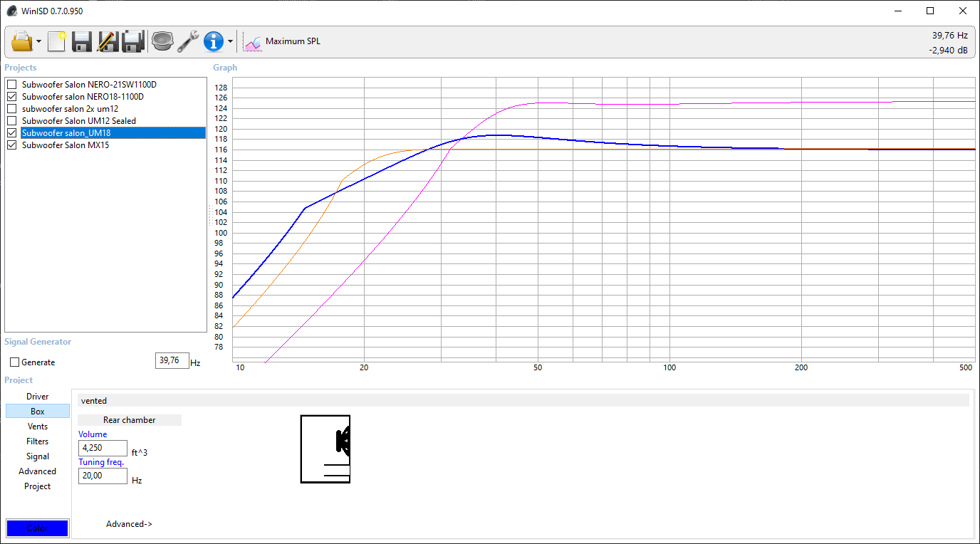Open the Maximum SPL graph type selector
Viewport: 980px width, 544px height.
point(293,41)
